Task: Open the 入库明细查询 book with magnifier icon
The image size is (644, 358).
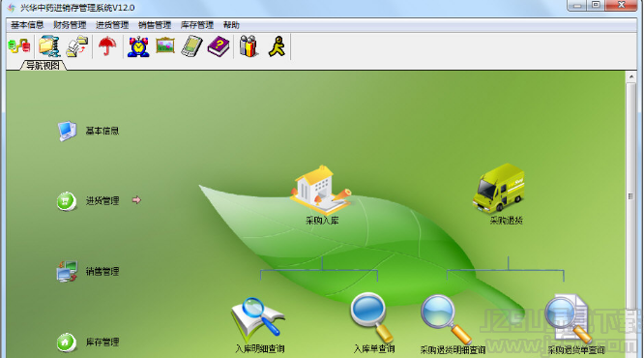Action: (x=258, y=319)
